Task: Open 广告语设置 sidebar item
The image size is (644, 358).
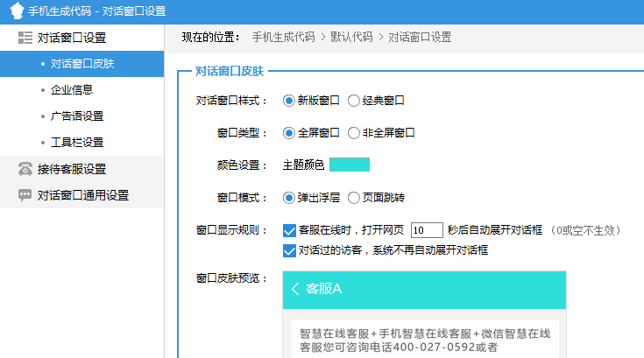Action: point(77,116)
